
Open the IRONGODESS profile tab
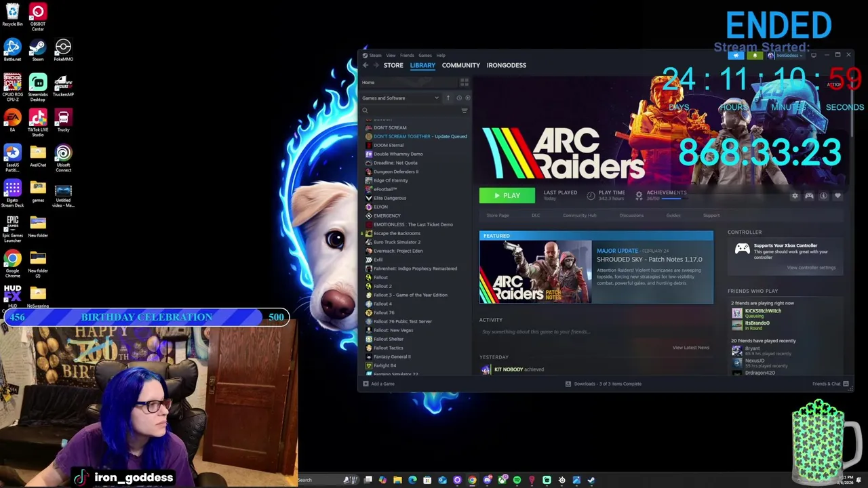coord(507,65)
